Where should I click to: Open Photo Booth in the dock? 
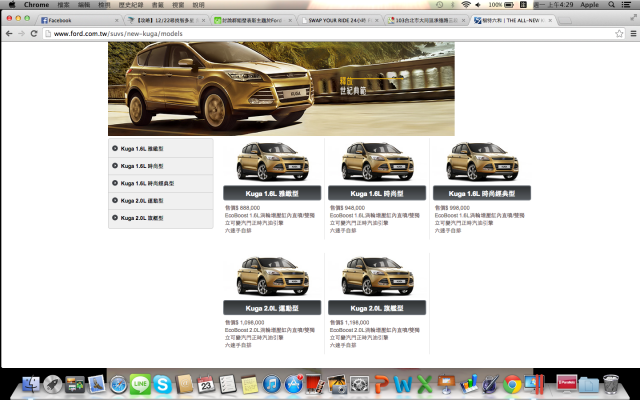pyautogui.click(x=315, y=384)
